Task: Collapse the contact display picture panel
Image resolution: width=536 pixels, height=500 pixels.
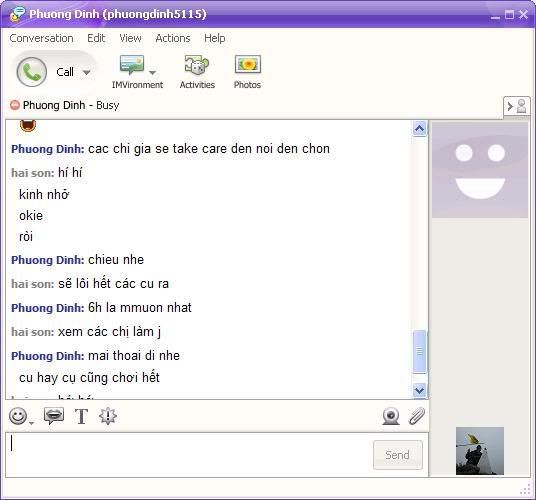Action: point(517,106)
